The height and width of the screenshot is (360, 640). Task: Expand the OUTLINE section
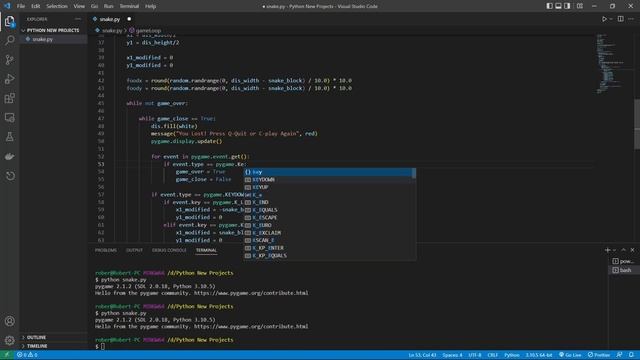[36, 338]
